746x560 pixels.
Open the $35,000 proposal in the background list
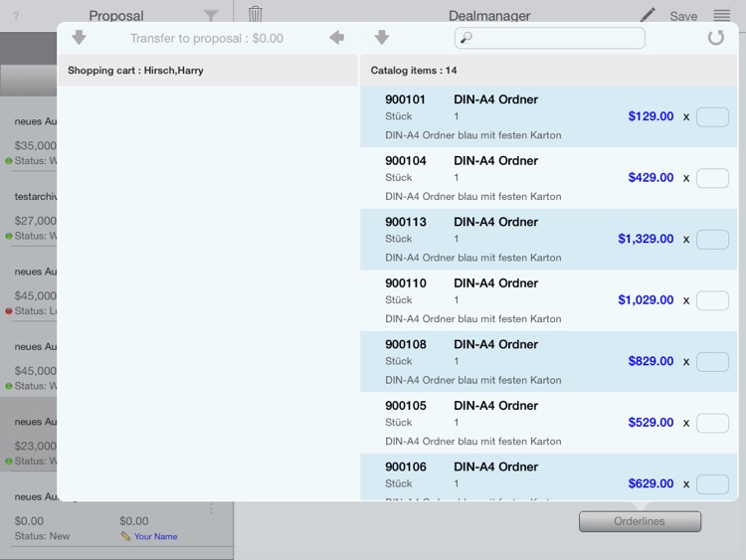point(35,145)
